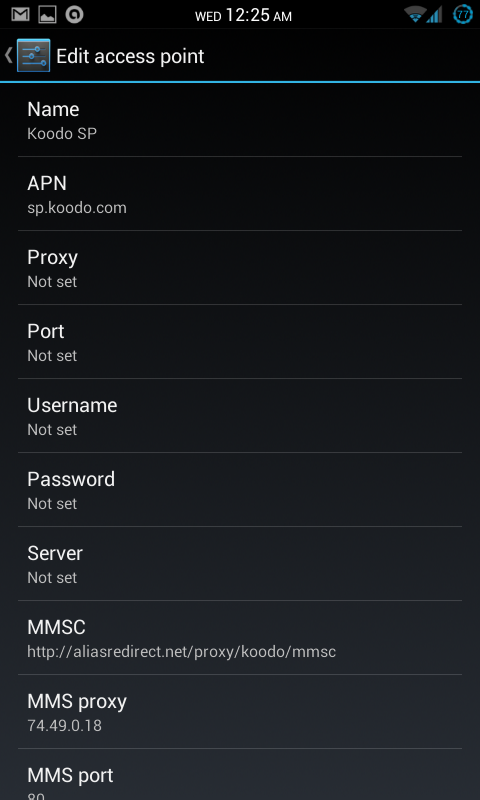The image size is (480, 800).
Task: Edit the MMSC URL entry
Action: (240, 638)
